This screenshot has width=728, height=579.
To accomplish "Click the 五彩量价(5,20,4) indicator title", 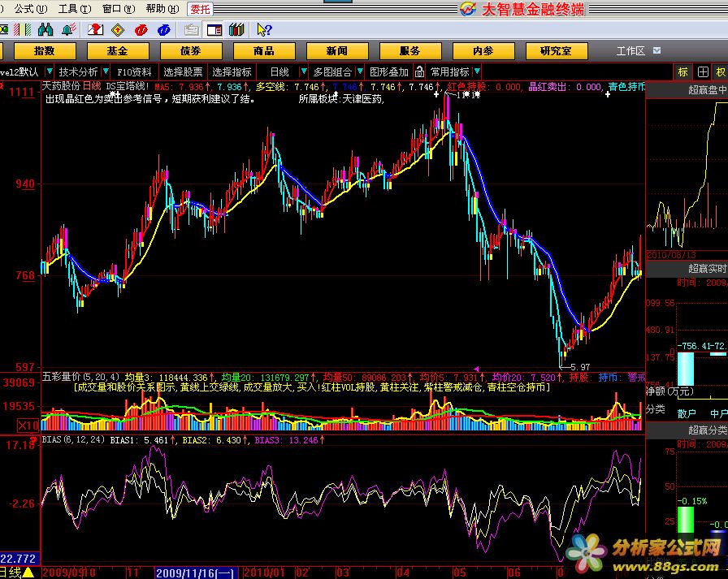I will tap(81, 377).
